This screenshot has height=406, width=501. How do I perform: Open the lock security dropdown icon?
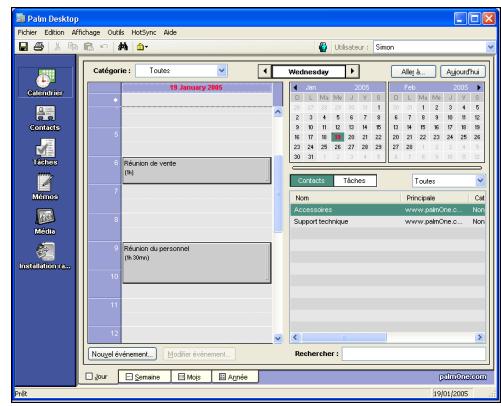point(142,47)
